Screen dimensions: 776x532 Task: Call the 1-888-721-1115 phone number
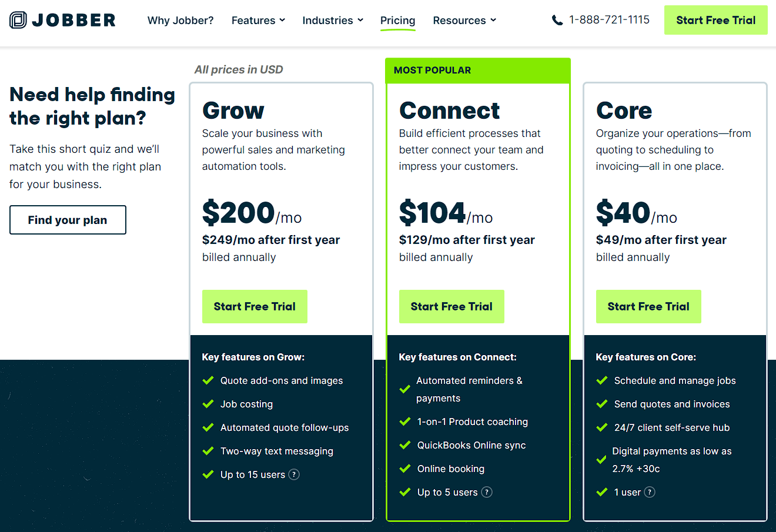click(x=610, y=19)
